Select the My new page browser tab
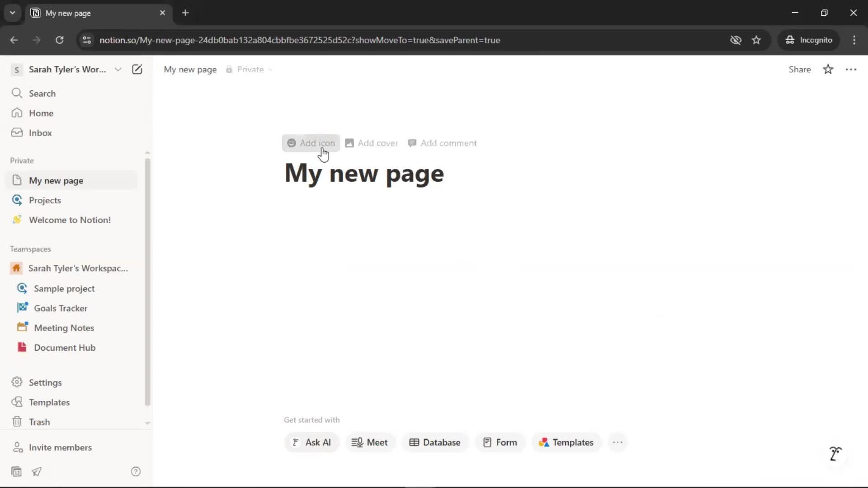 99,13
